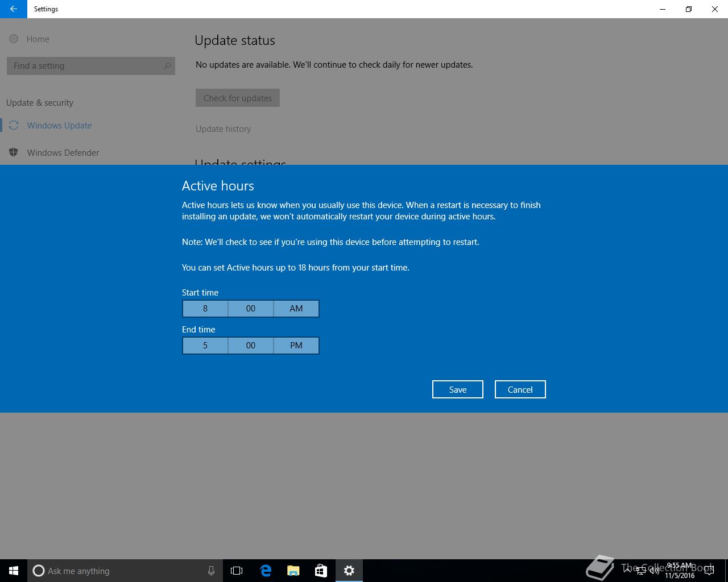This screenshot has width=728, height=582.
Task: Open the Action Center notifications icon
Action: 709,571
